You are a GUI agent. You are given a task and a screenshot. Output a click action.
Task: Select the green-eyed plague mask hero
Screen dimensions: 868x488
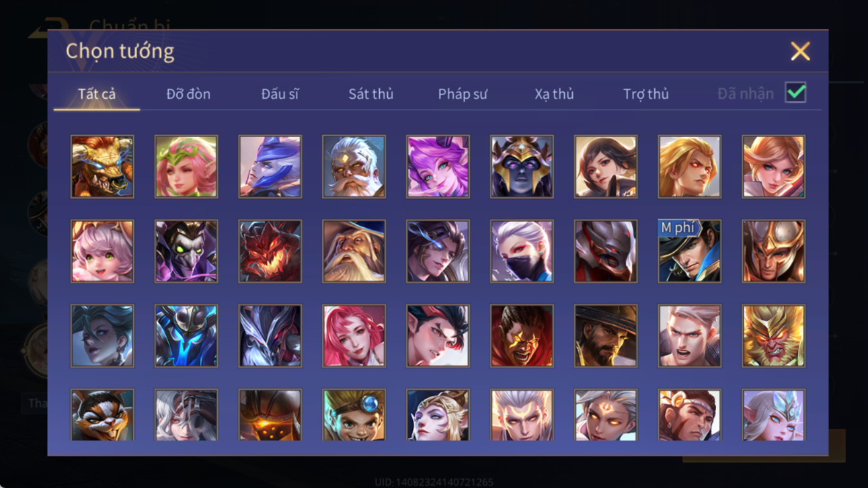[x=186, y=251]
